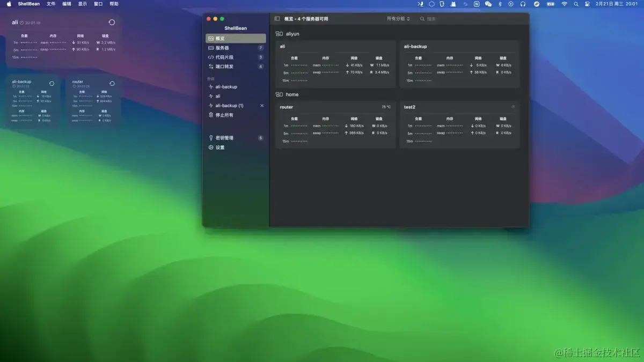Open 服务器 via its server icon
This screenshot has height=362, width=644.
(x=211, y=48)
